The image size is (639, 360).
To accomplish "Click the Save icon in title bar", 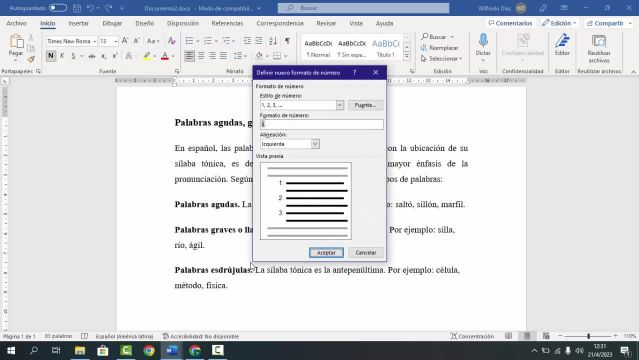I will pyautogui.click(x=77, y=8).
